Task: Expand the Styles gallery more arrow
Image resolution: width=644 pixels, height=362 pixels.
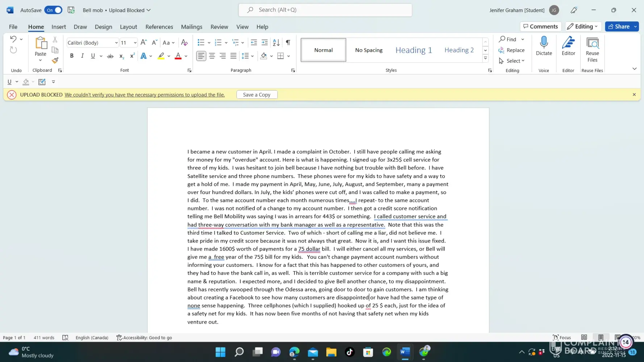Action: click(485, 59)
